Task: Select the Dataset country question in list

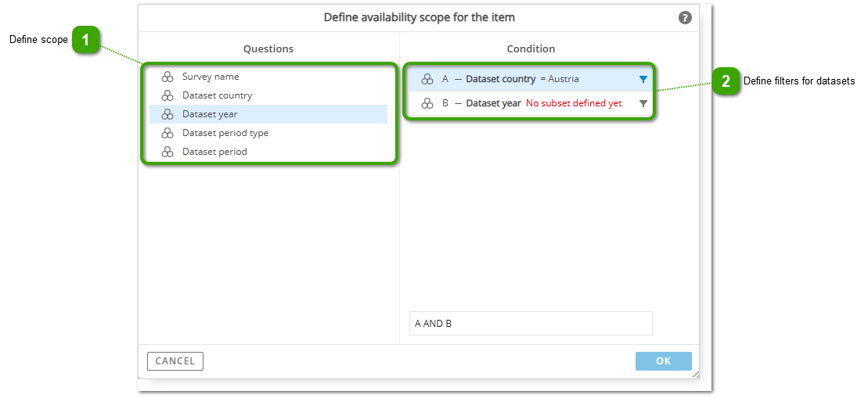Action: pos(268,95)
